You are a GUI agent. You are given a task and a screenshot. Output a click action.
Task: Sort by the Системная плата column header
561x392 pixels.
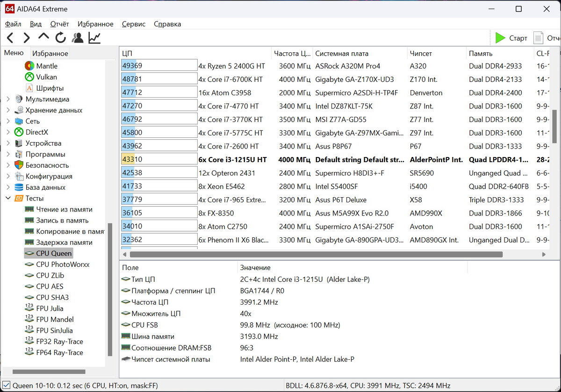tap(360, 53)
